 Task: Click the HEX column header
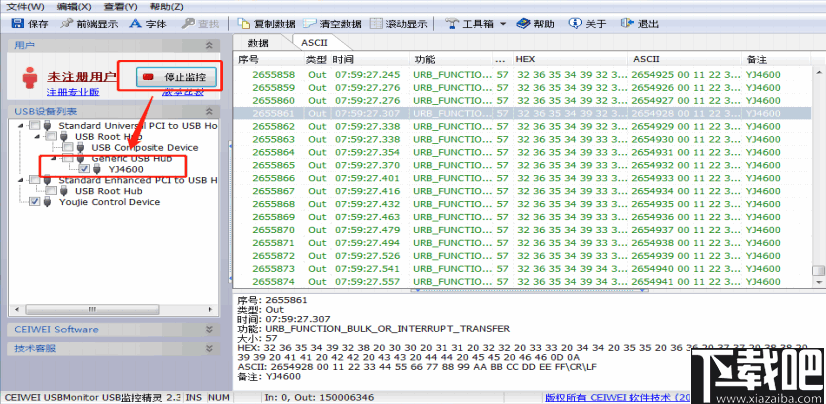570,59
